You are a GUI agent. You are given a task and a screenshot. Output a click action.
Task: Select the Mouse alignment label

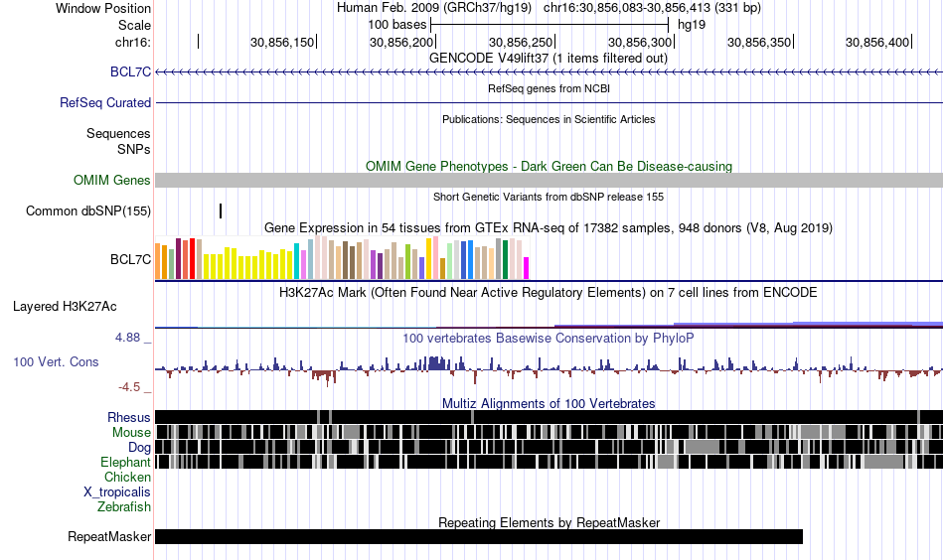(131, 433)
